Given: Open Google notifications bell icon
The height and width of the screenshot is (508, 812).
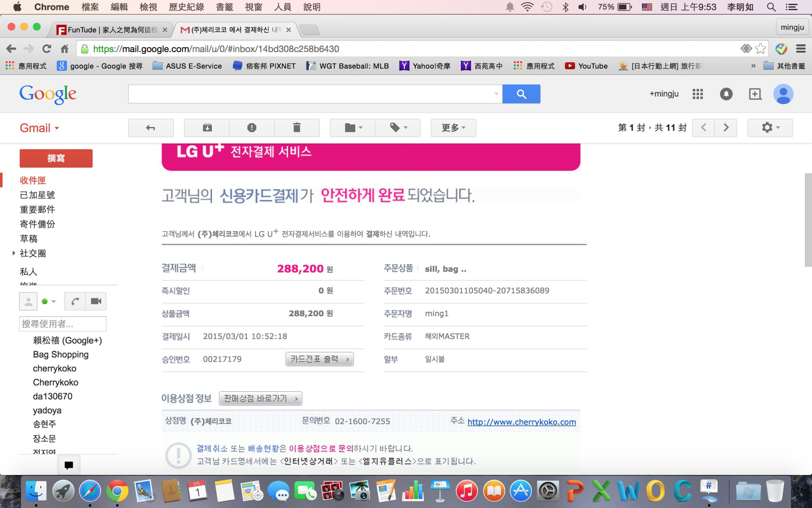Looking at the screenshot, I should [x=726, y=94].
